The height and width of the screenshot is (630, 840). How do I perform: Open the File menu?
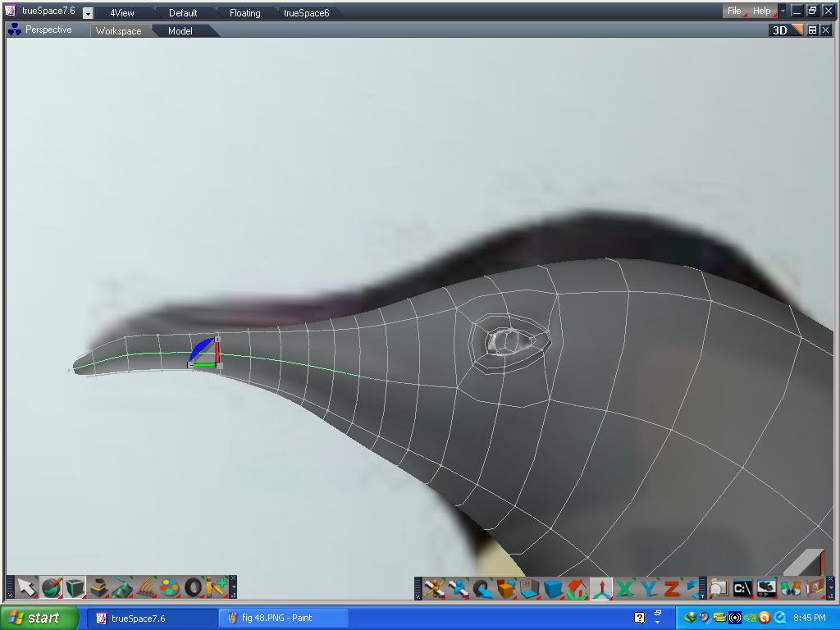pos(733,11)
